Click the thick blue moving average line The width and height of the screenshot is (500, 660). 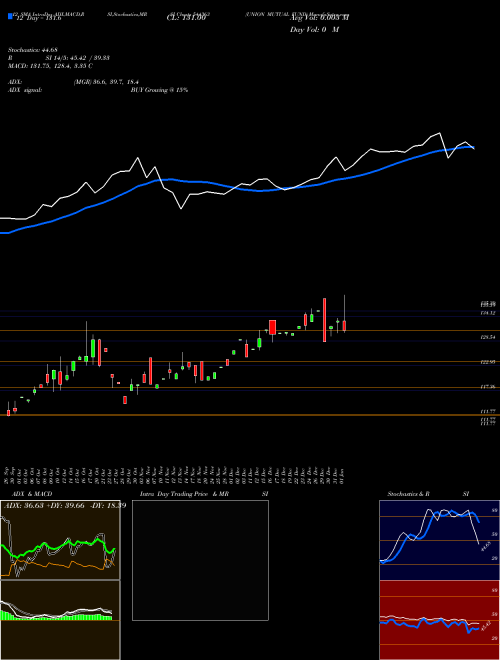pyautogui.click(x=236, y=187)
